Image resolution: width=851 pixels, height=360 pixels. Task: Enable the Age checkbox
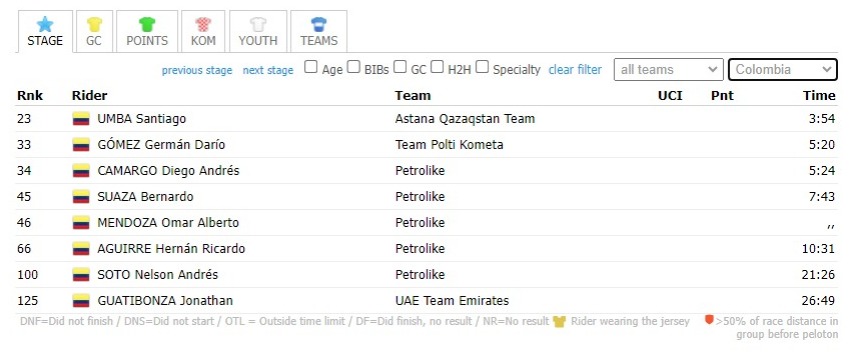[x=310, y=67]
